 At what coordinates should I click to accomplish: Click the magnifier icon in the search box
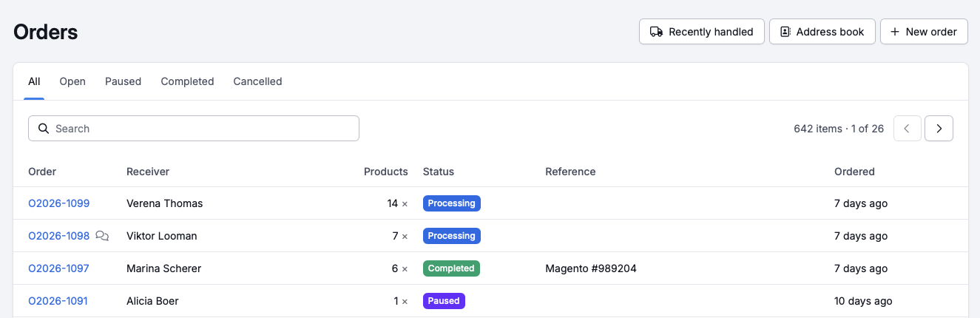pyautogui.click(x=44, y=128)
